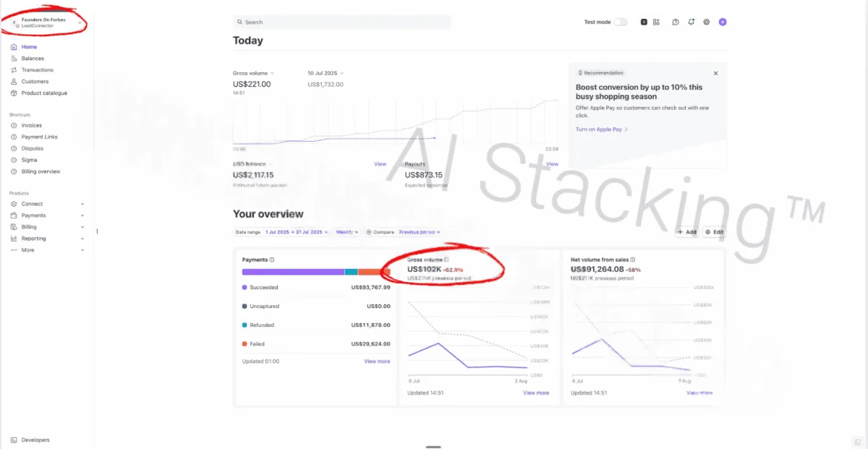The height and width of the screenshot is (449, 868).
Task: Open the Gross volume metric dropdown
Action: pos(254,73)
